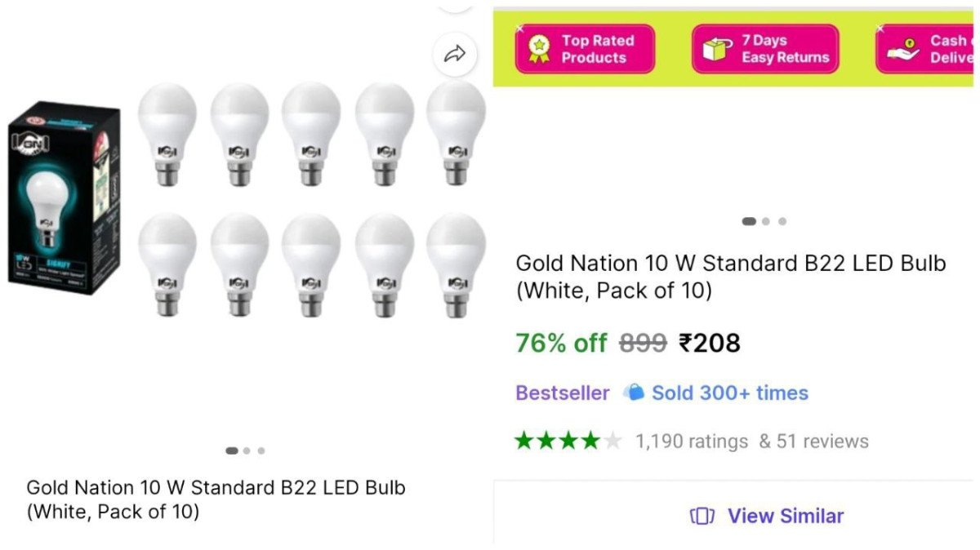Click the 76% off discount text
This screenshot has height=550, width=980.
click(x=561, y=344)
